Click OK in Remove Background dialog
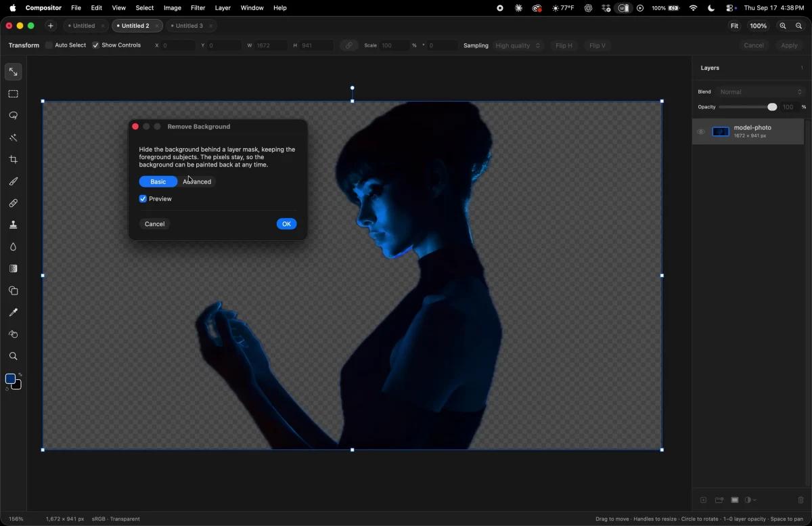 287,224
